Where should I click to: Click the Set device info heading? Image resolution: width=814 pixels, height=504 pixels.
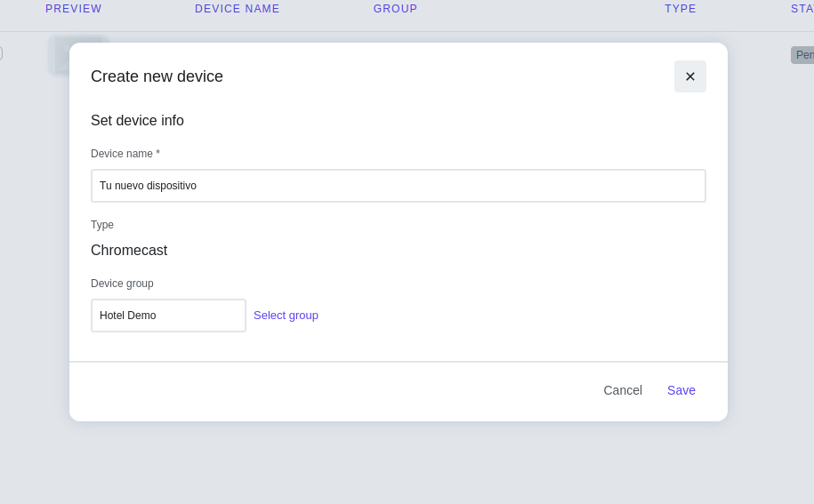click(x=137, y=121)
